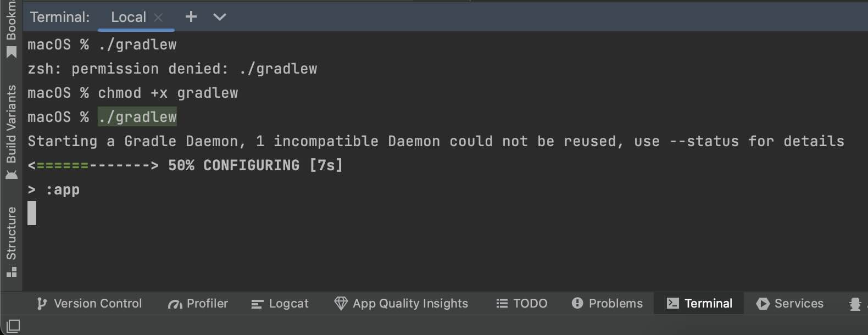
Task: Open the Problems panel
Action: (607, 303)
